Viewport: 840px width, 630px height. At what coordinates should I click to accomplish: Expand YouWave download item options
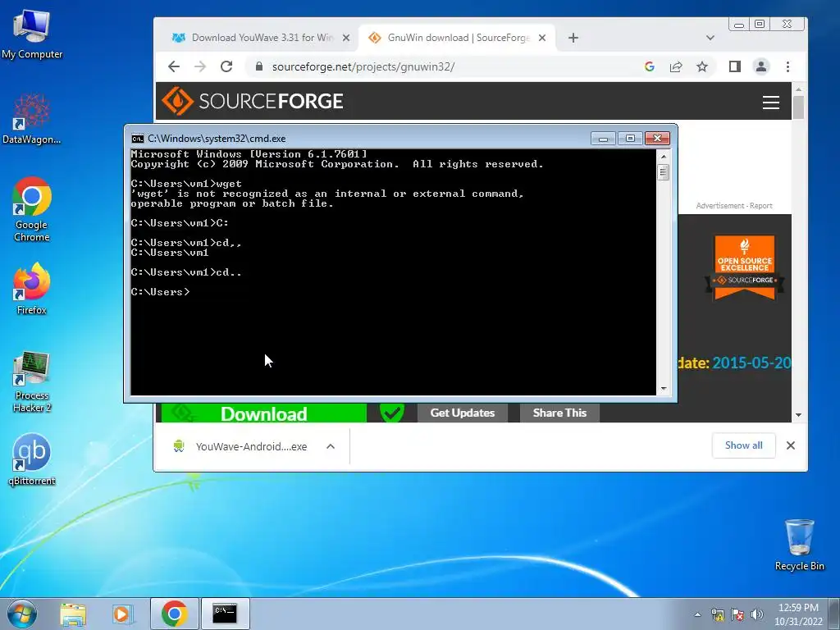[x=331, y=446]
